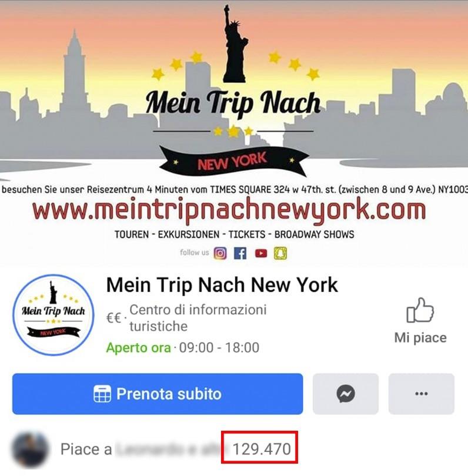Book now with Prenota subito button

(x=158, y=394)
